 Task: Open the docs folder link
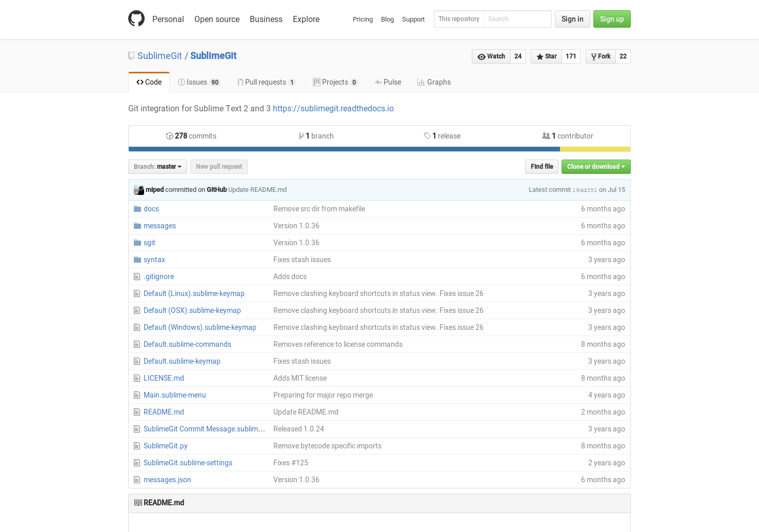pyautogui.click(x=151, y=209)
